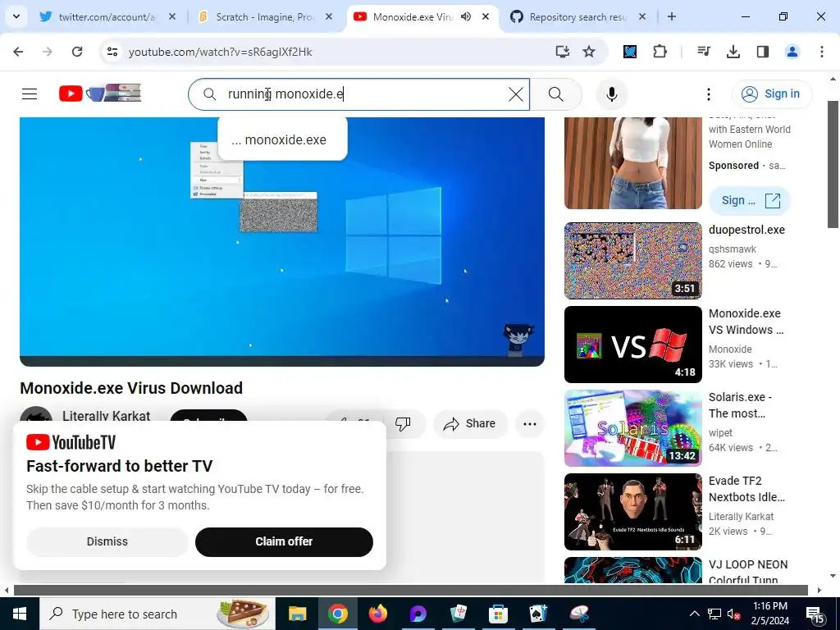Open the Windows Start menu
The width and height of the screenshot is (840, 630).
coord(20,614)
